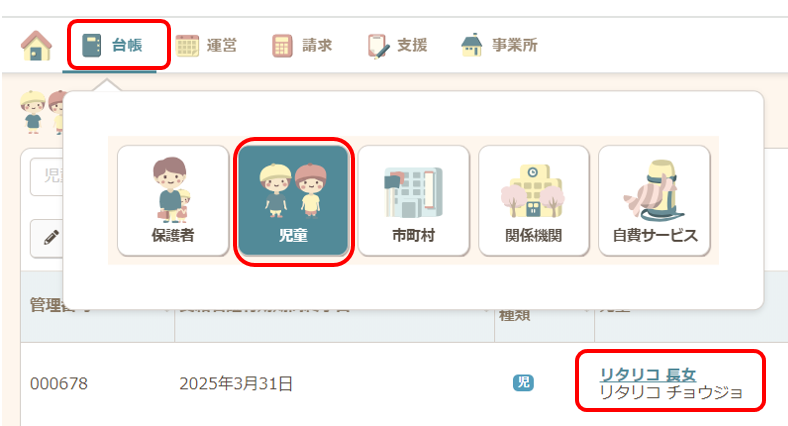Select the 児童 children tile

click(293, 201)
